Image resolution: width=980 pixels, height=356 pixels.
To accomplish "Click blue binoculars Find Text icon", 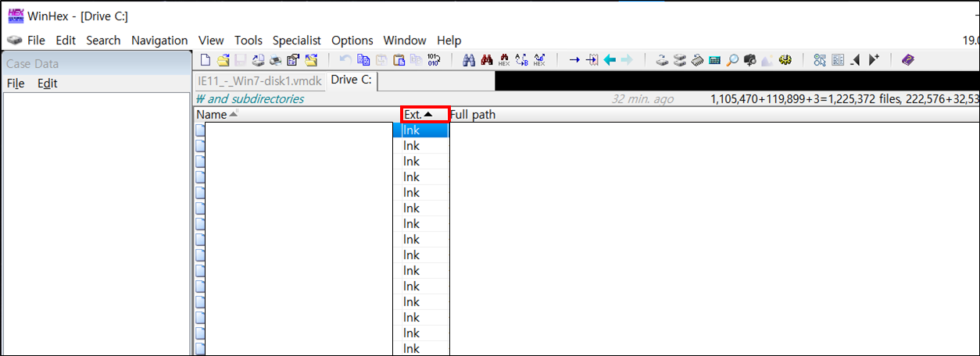I will pos(469,59).
